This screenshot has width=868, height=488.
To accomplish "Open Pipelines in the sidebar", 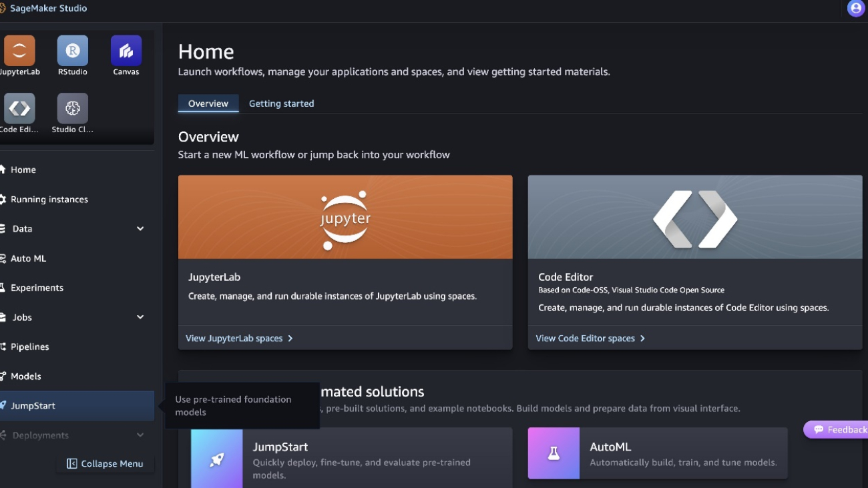I will (77, 346).
